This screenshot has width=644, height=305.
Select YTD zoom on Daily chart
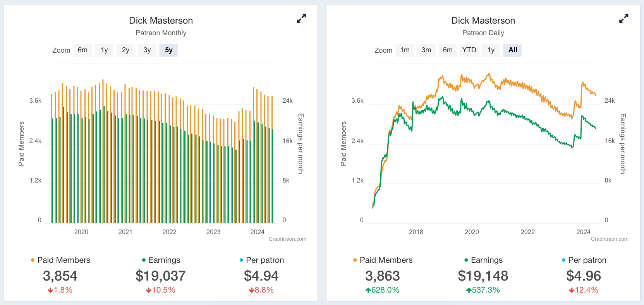coord(469,50)
